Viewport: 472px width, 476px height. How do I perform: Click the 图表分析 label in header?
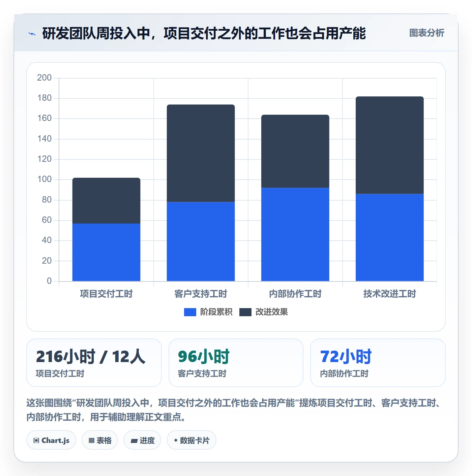(426, 33)
